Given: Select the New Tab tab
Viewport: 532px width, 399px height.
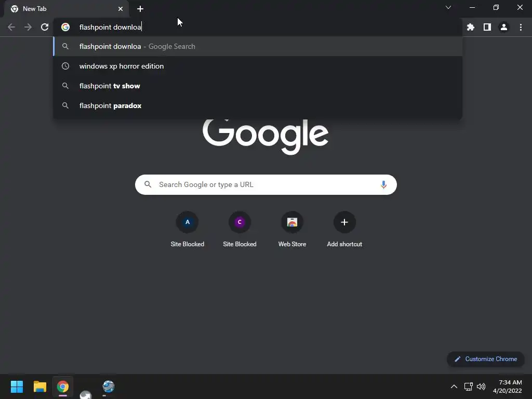Looking at the screenshot, I should coord(66,9).
